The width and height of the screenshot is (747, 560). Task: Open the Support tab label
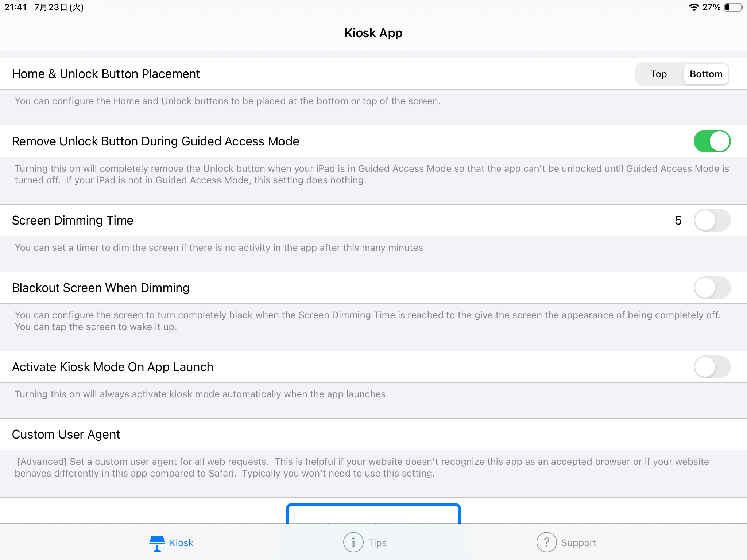579,543
